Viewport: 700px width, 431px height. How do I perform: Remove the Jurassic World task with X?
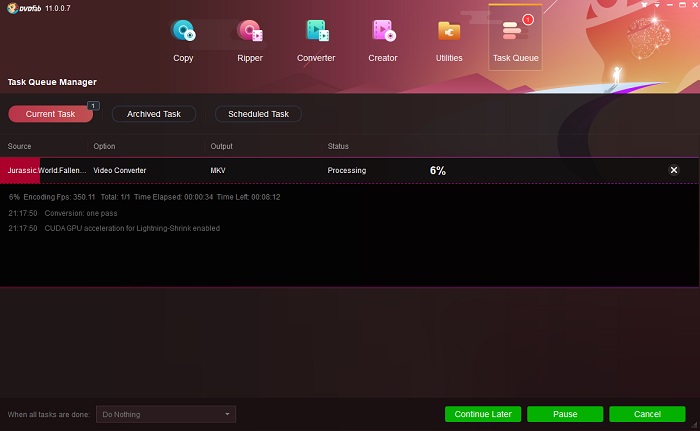tap(674, 170)
